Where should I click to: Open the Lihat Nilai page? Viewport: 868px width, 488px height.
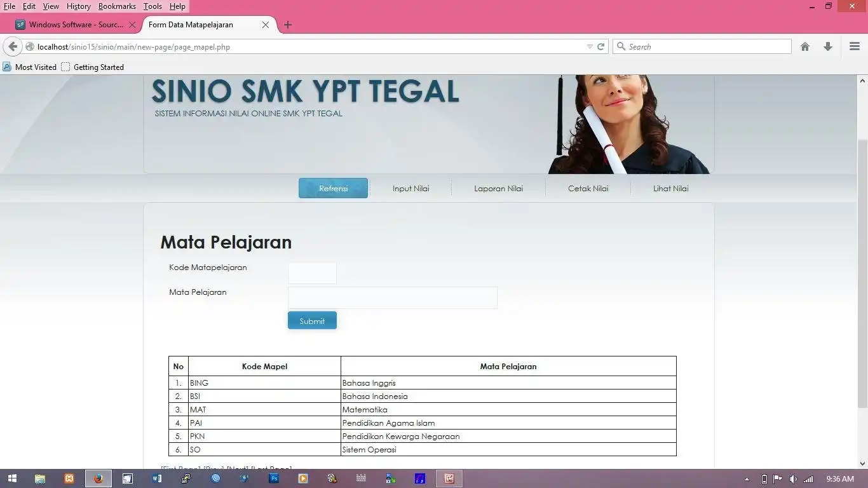pos(670,188)
